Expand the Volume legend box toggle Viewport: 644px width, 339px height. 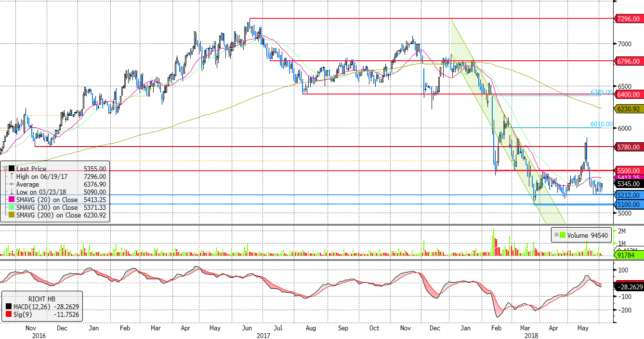(556, 235)
